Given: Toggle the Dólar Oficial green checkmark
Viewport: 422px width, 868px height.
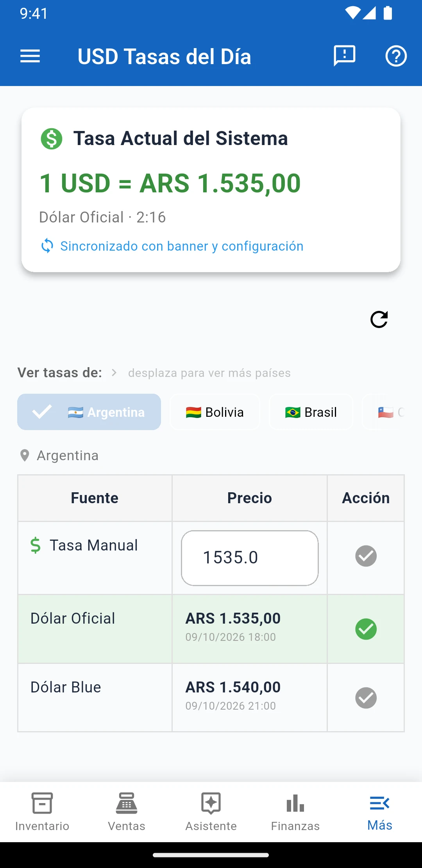Looking at the screenshot, I should pos(366,629).
